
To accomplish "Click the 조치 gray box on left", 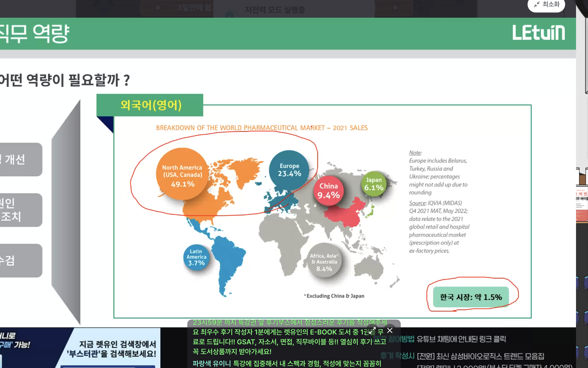I will (20, 210).
